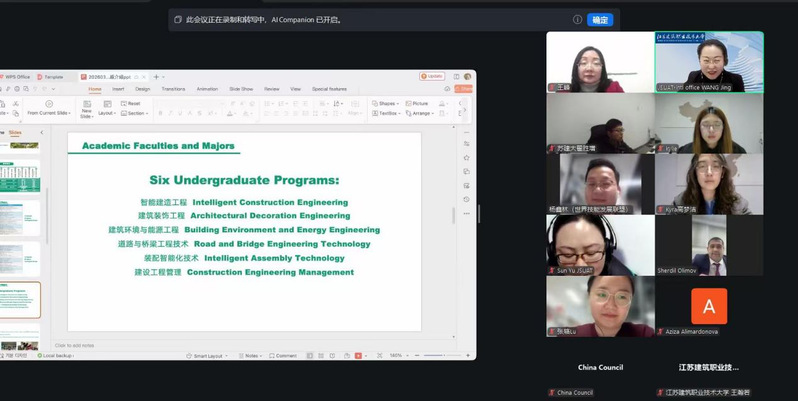Screen dimensions: 798x401
Task: Click the info icon in recording banner
Action: (x=577, y=19)
